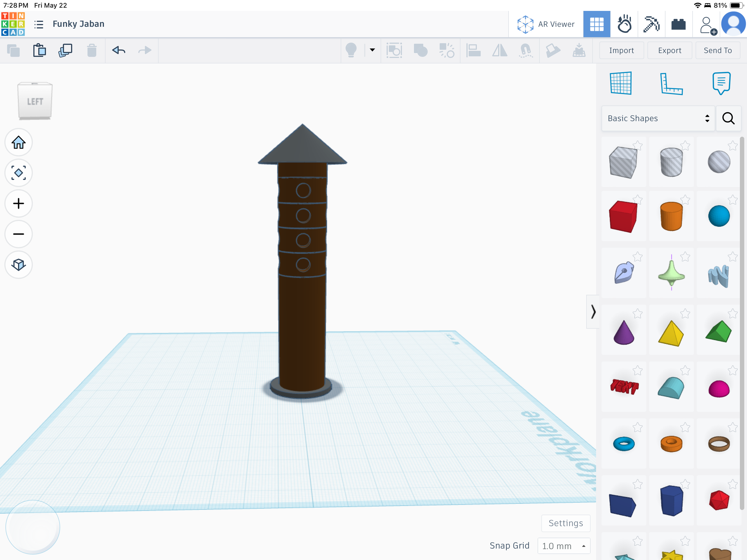Screen dimensions: 747x560
Task: Select the red Box shape
Action: tap(623, 216)
